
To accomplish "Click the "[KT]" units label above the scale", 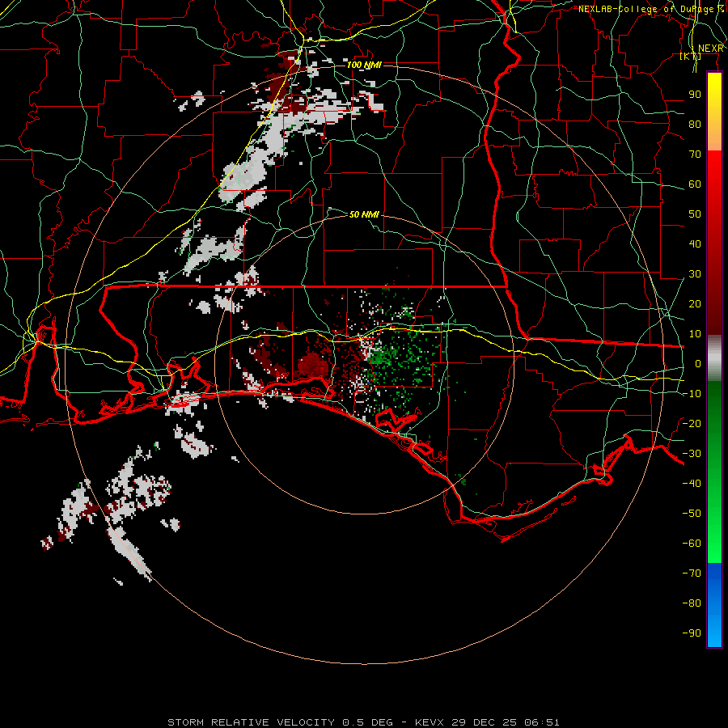I will point(691,56).
